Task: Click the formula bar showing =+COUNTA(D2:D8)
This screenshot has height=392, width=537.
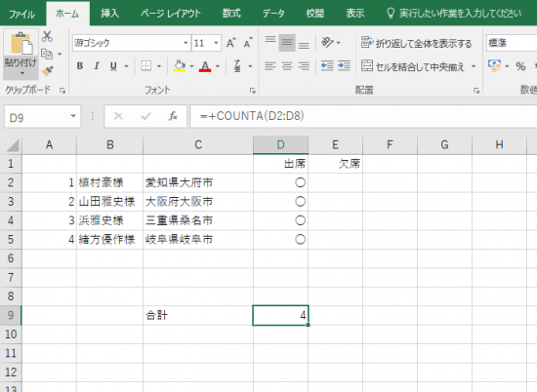Action: [363, 116]
